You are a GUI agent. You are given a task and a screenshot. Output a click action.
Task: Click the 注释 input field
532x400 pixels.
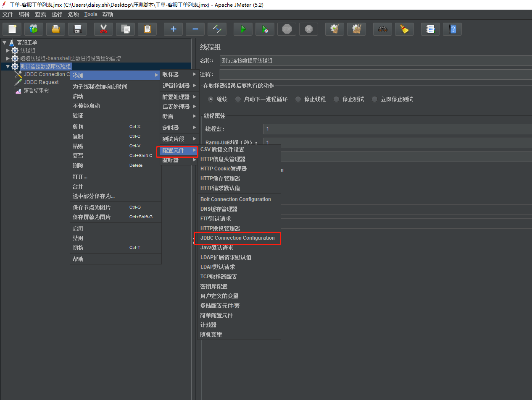376,74
